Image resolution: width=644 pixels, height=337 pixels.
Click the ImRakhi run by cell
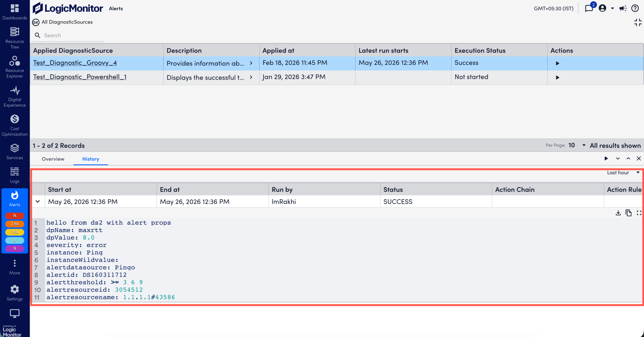click(324, 202)
